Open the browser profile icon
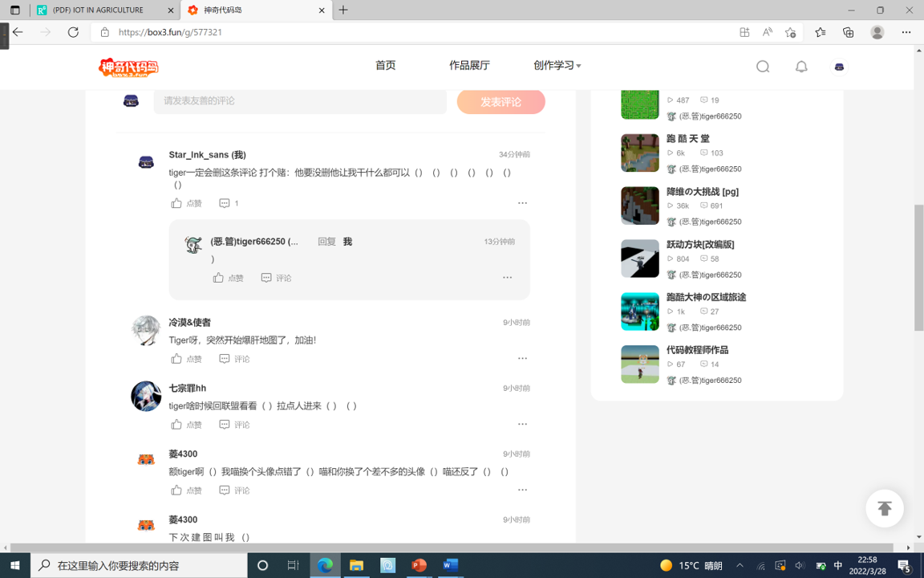 [877, 32]
